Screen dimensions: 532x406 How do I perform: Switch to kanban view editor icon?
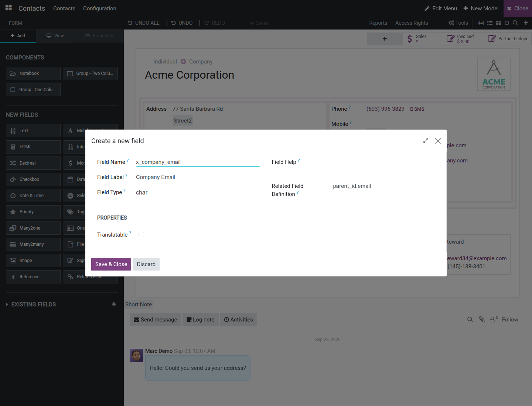pos(498,23)
